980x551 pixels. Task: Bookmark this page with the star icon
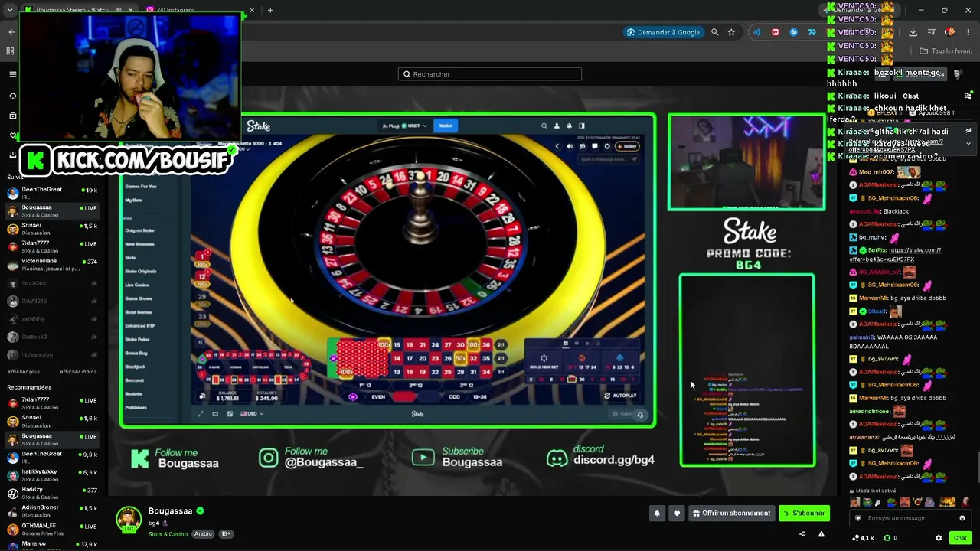(x=731, y=32)
